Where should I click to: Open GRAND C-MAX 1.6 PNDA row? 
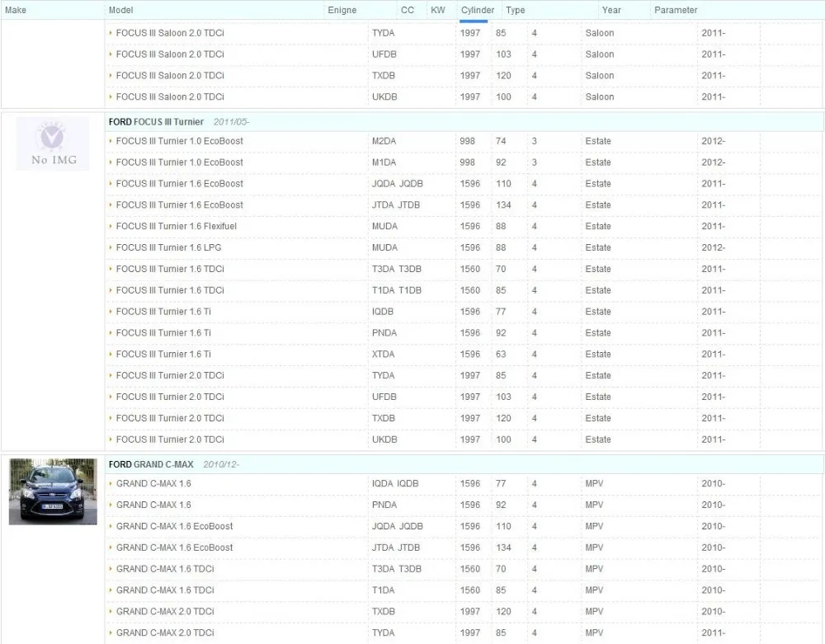464,505
